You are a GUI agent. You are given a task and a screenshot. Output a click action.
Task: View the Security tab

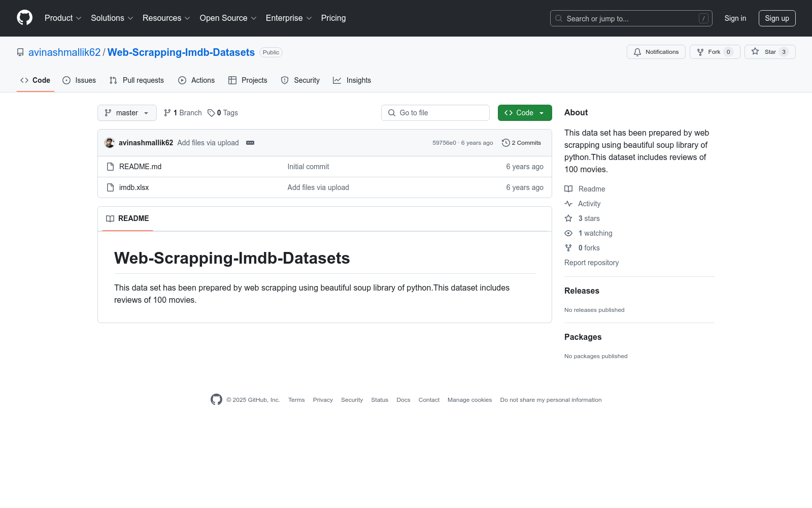tap(300, 80)
